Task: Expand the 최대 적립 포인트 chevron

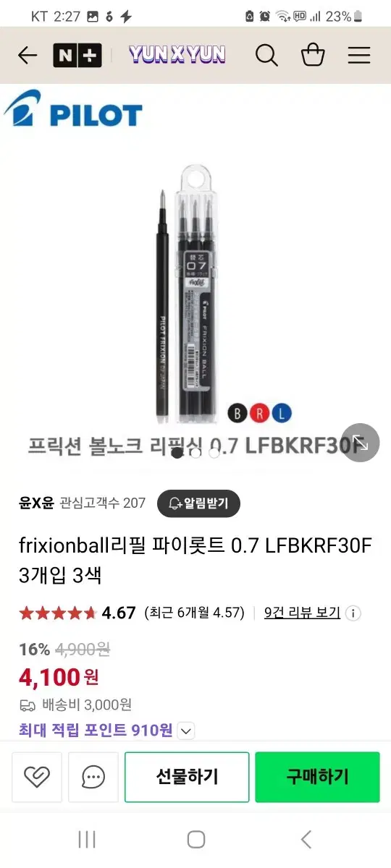Action: point(186,731)
